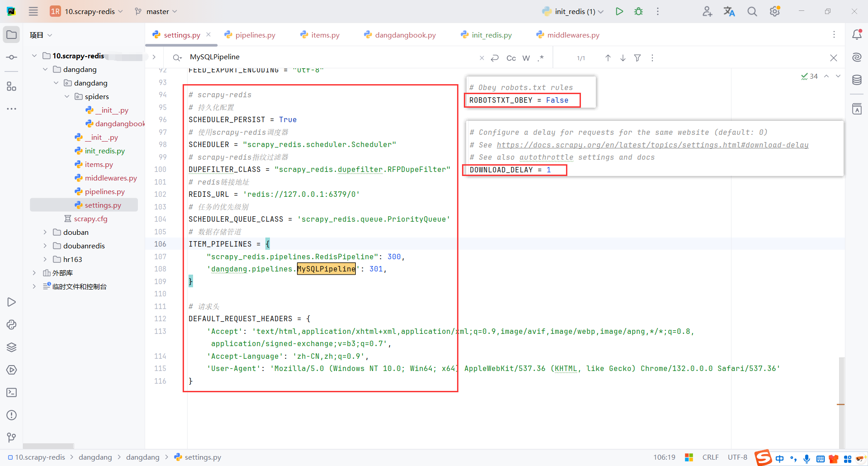
Task: Open the Project tool window
Action: click(x=11, y=35)
